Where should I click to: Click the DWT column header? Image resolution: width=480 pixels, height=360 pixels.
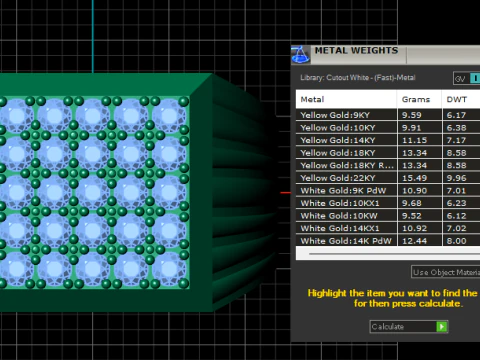tap(461, 99)
